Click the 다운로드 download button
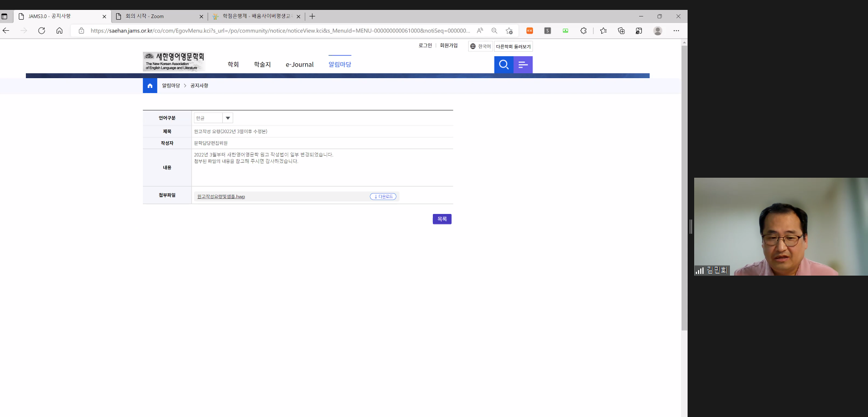 point(383,196)
